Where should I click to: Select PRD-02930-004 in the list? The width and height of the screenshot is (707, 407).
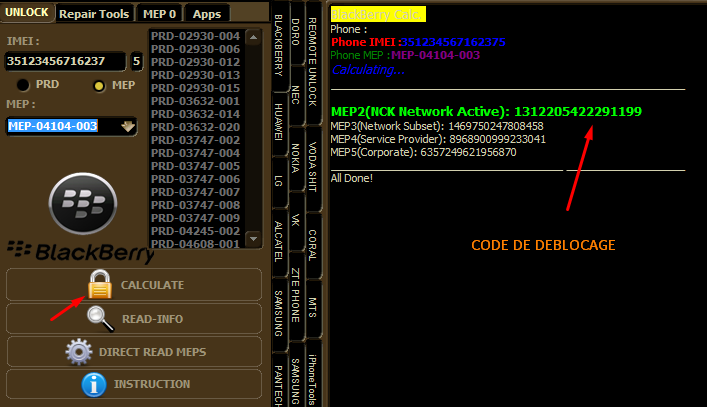[195, 36]
